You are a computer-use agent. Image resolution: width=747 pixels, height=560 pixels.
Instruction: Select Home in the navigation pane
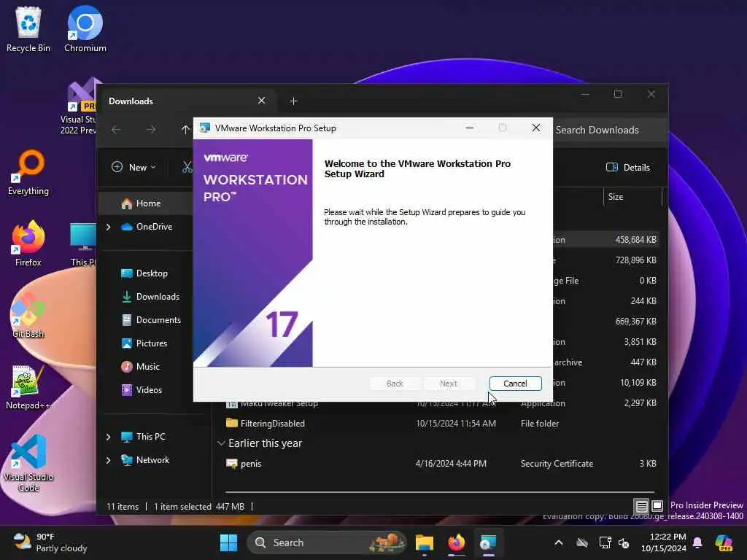coord(148,203)
